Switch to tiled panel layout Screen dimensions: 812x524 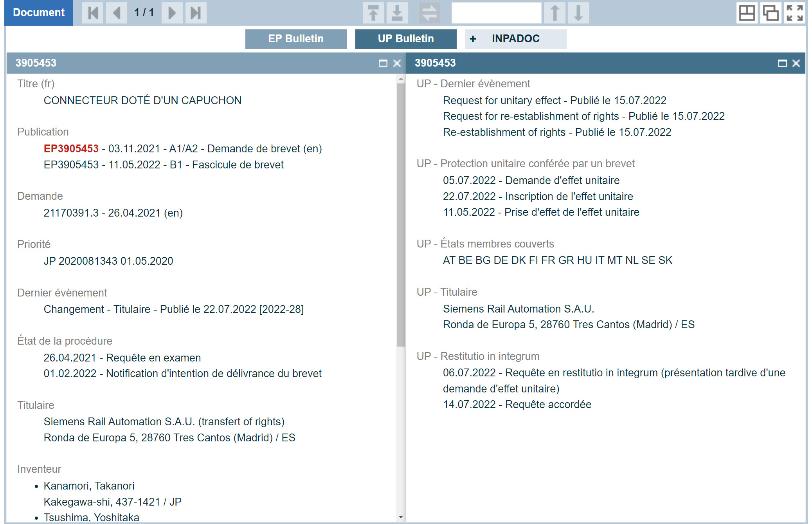click(x=747, y=13)
